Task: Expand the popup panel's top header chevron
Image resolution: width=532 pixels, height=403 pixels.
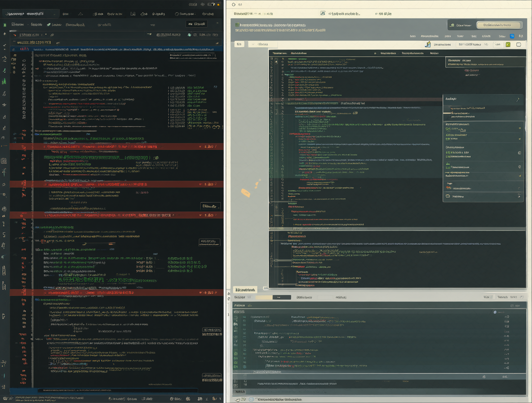Action: pos(518,99)
